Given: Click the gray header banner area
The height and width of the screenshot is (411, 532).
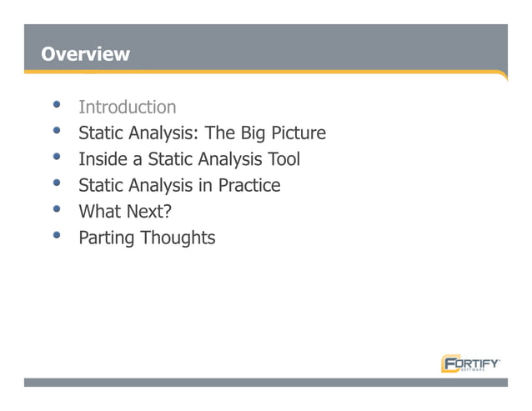Looking at the screenshot, I should [x=266, y=48].
